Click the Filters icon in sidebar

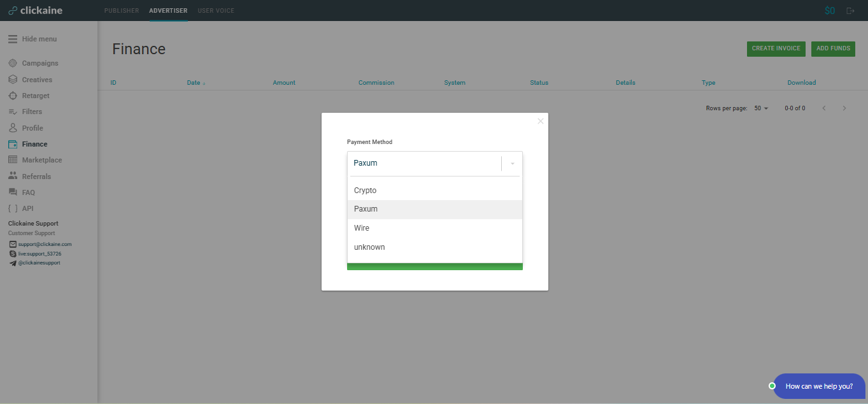[x=13, y=112]
